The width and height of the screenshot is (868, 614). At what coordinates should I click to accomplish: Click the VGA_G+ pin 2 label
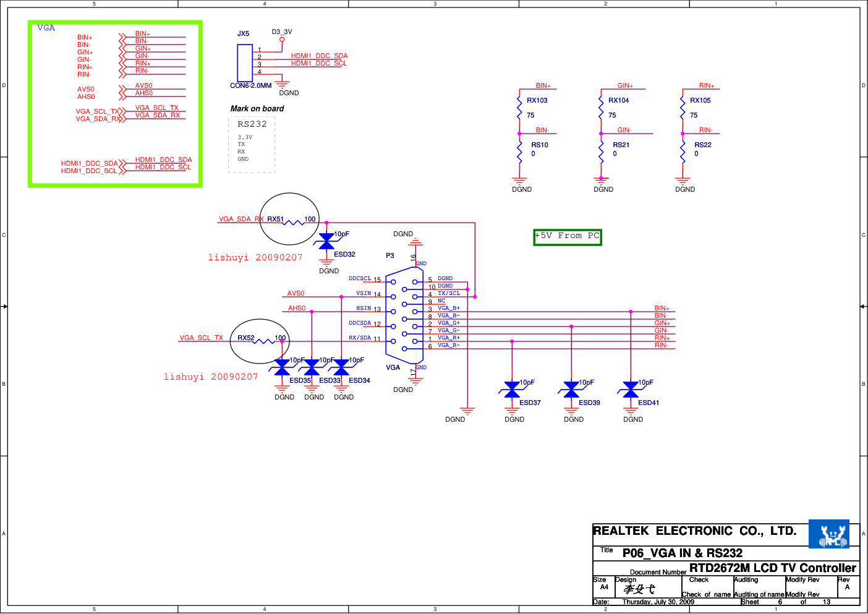449,323
